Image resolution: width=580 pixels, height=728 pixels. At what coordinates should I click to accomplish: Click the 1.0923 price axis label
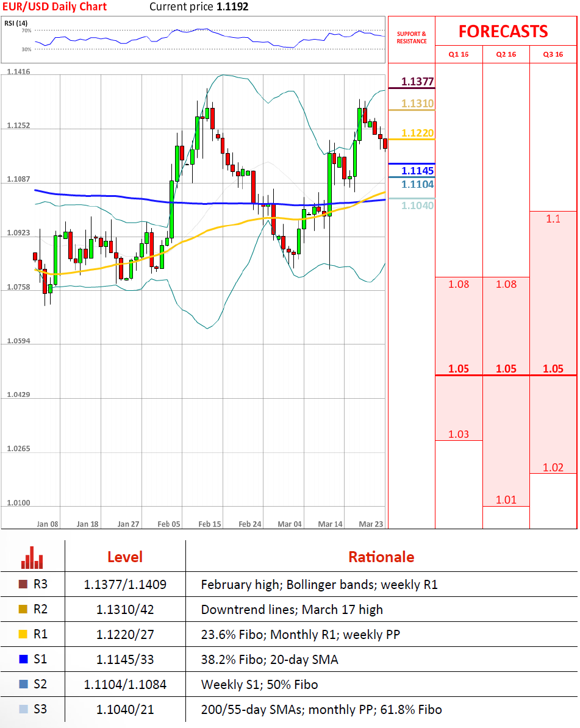[x=18, y=233]
